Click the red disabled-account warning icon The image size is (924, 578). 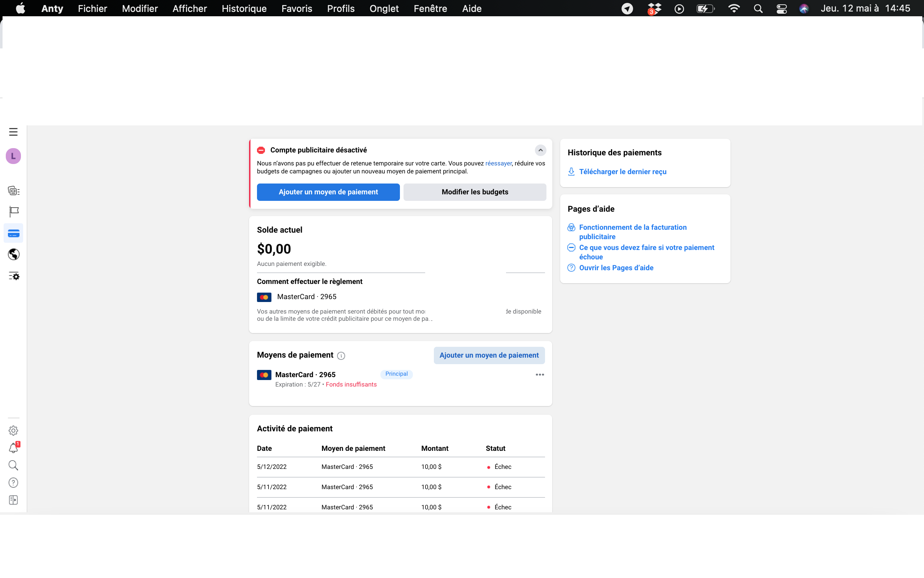tap(261, 150)
